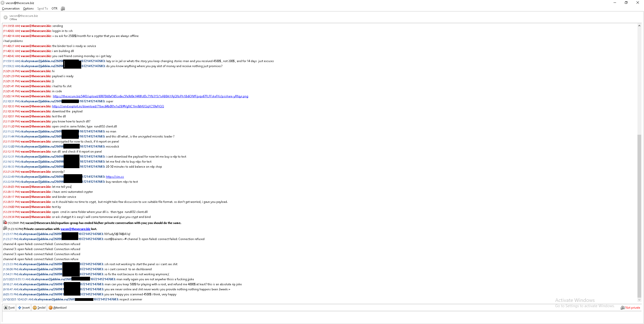Image resolution: width=644 pixels, height=324 pixels.
Task: Open the Font formatting button
Action: (x=9, y=308)
